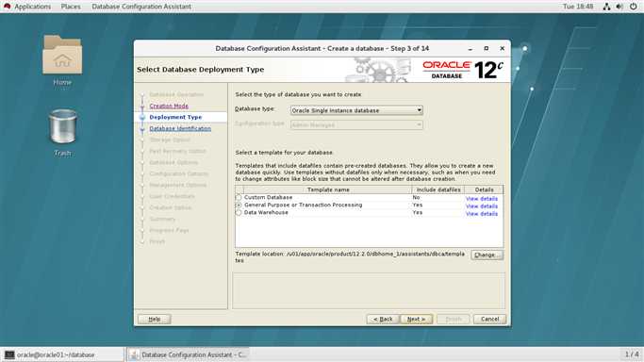644x362 pixels.
Task: Click the Finish button
Action: click(x=453, y=319)
